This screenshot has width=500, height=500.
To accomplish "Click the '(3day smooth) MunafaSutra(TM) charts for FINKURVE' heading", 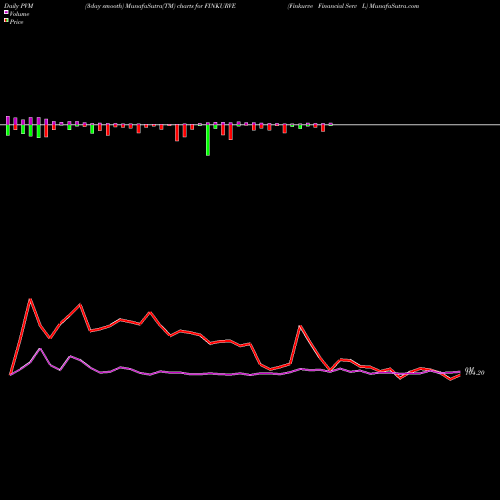I will pyautogui.click(x=160, y=6).
